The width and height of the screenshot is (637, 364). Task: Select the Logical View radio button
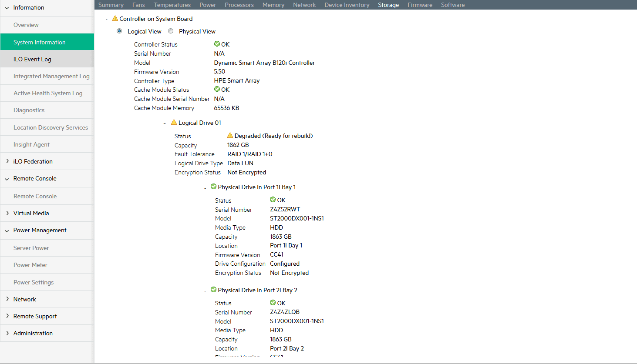(x=119, y=31)
